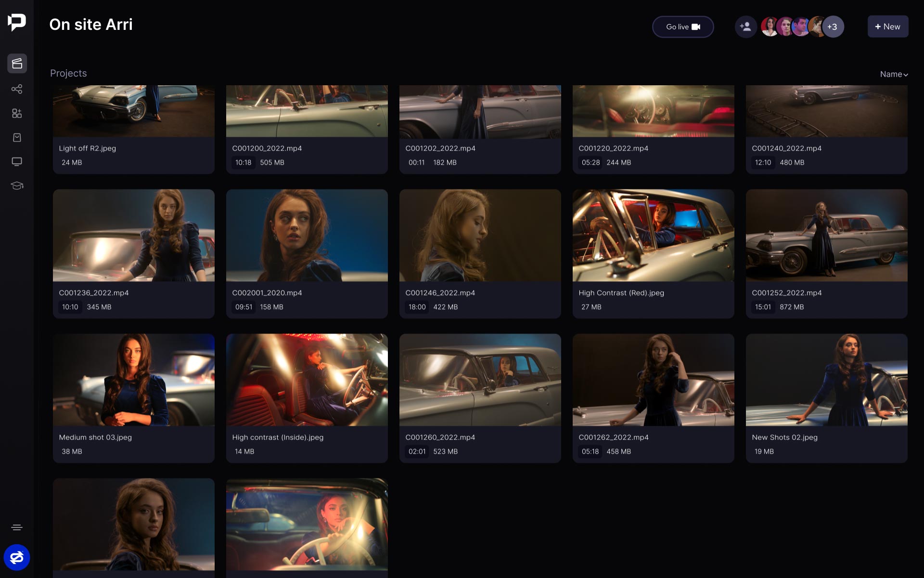The height and width of the screenshot is (578, 924).
Task: Open C001200_2022.mp4 thumbnail
Action: [x=307, y=111]
